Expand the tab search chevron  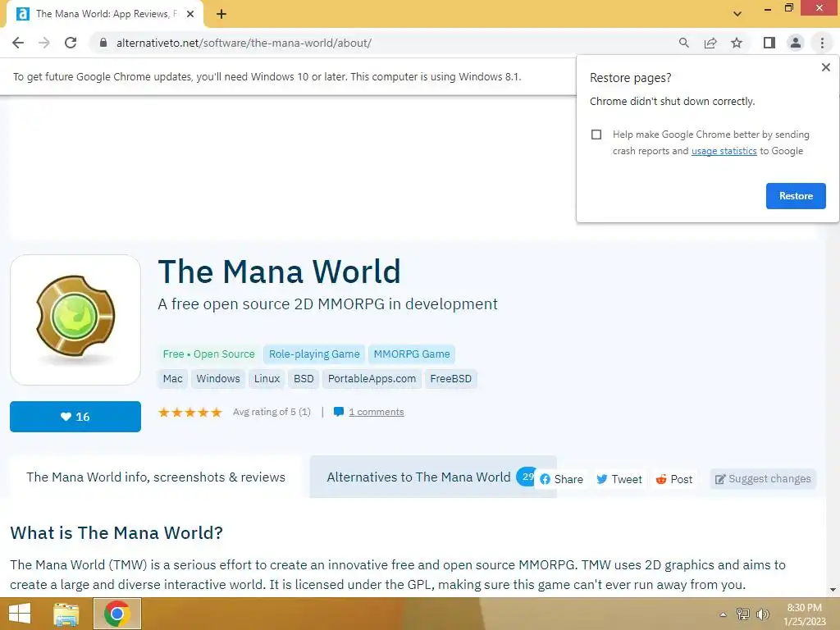pos(737,14)
